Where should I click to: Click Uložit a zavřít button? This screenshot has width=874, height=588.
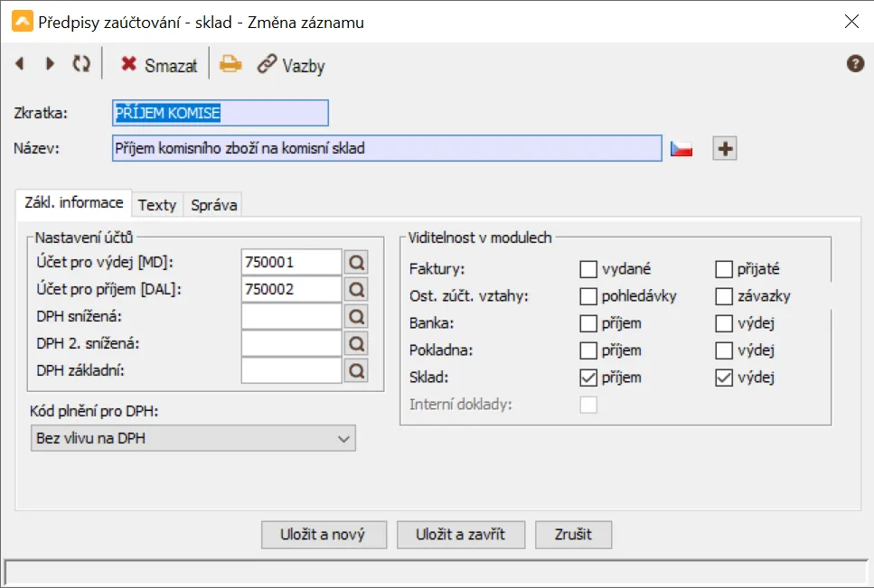click(x=460, y=535)
